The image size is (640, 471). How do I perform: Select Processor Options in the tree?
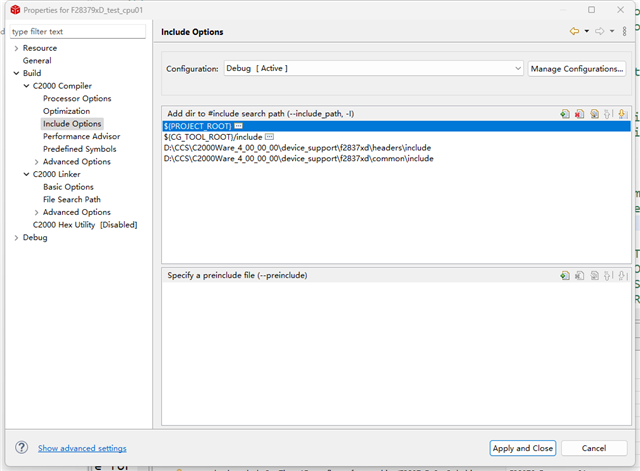tap(77, 98)
